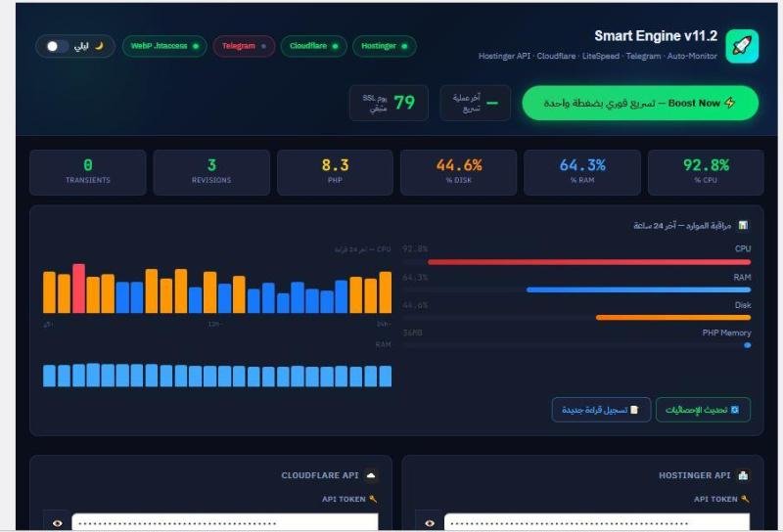Show the Cloudflare API token with eye icon
The width and height of the screenshot is (783, 532).
click(58, 523)
